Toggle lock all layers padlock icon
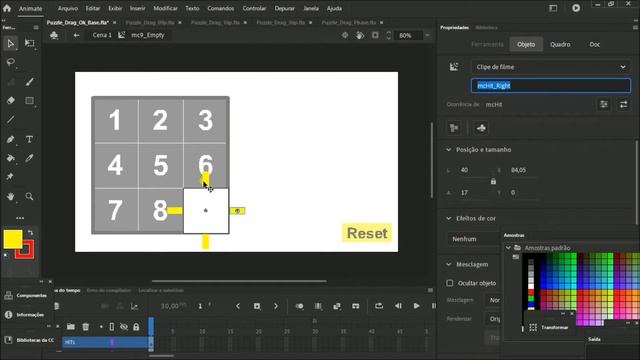This screenshot has height=360, width=640. click(x=136, y=327)
